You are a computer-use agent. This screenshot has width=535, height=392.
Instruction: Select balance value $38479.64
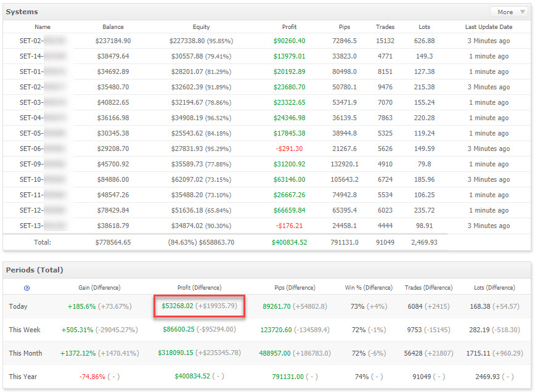point(113,56)
